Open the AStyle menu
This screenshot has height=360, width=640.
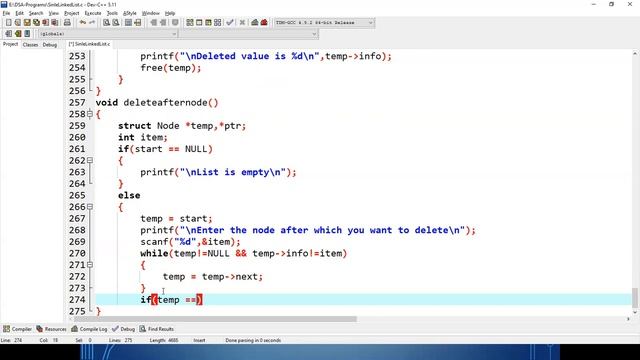pos(130,13)
